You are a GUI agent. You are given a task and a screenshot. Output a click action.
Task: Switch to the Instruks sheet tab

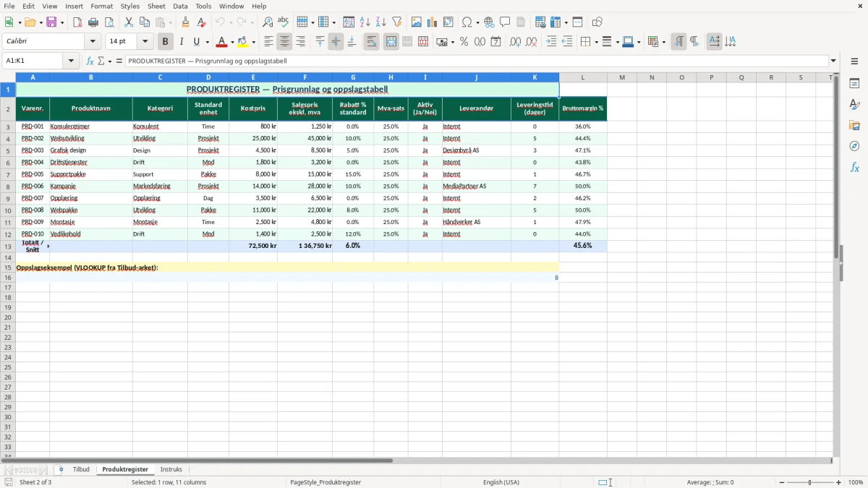pos(171,470)
